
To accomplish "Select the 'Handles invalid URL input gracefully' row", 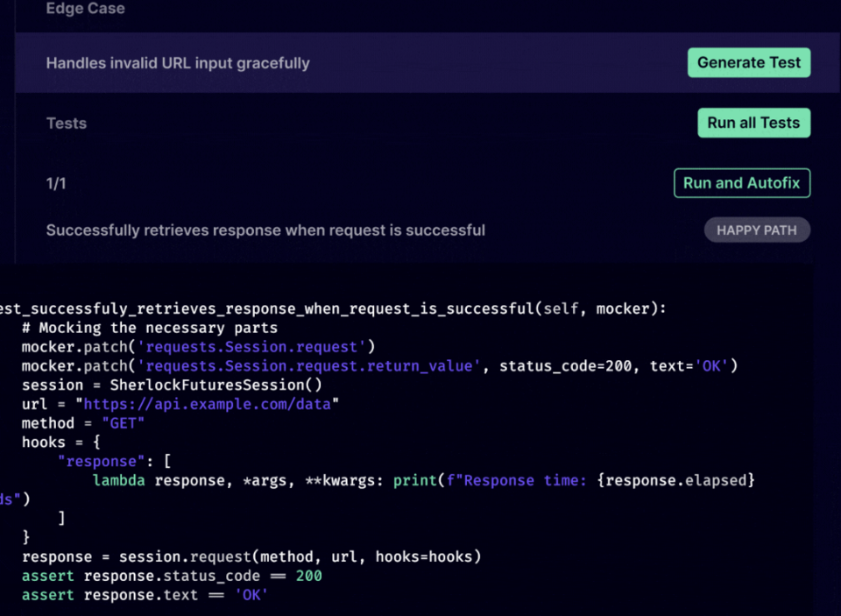I will (178, 63).
